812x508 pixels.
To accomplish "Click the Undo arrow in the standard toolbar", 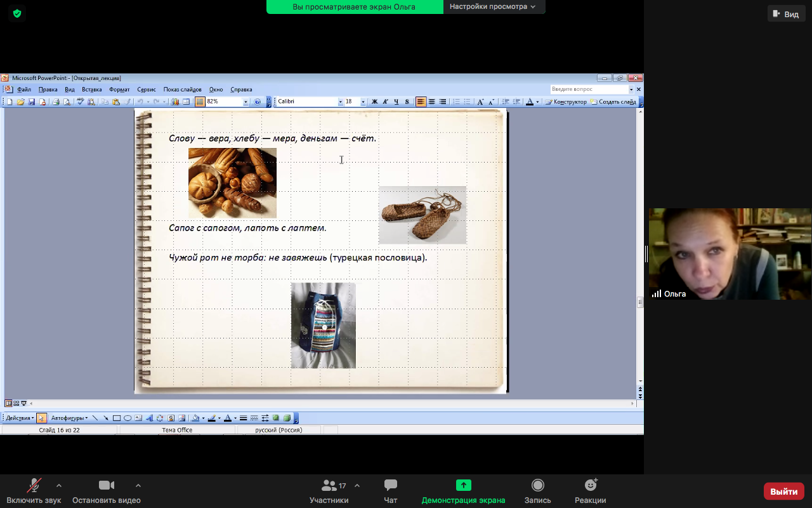I will (140, 102).
